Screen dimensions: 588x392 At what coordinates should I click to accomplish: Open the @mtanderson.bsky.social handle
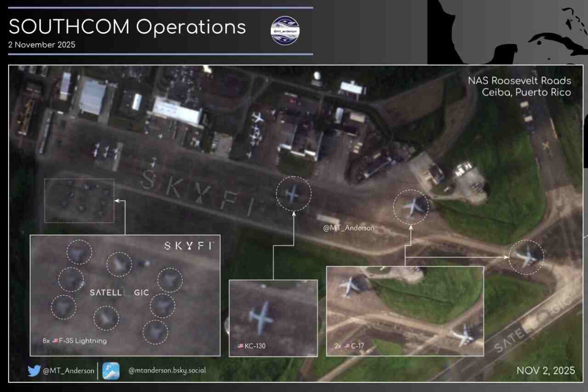tap(167, 370)
